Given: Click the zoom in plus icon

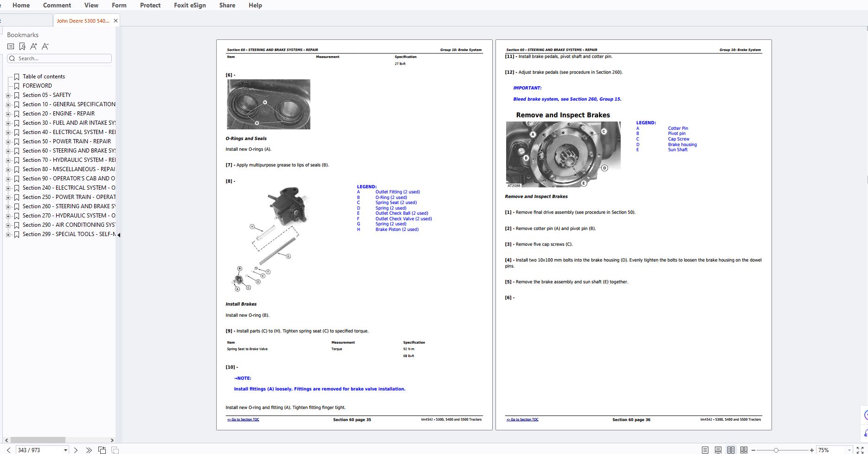Looking at the screenshot, I should 811,450.
